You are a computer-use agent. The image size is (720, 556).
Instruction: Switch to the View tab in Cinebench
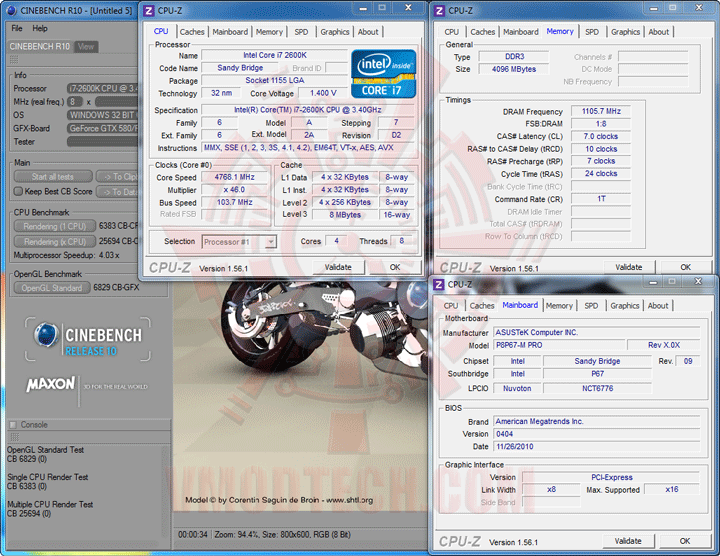[86, 46]
